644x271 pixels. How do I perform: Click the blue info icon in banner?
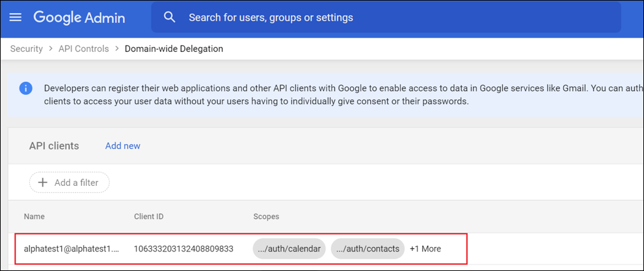[25, 88]
